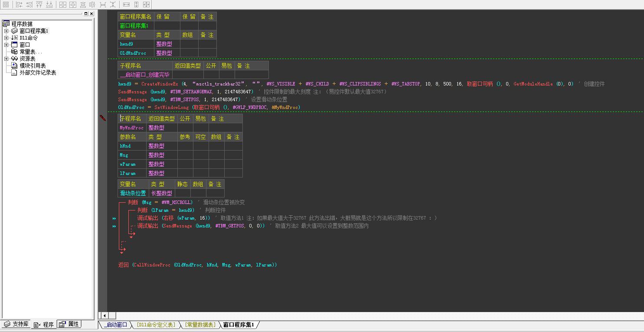
Task: Click the 外部文件记录表 file icon
Action: click(x=15, y=72)
